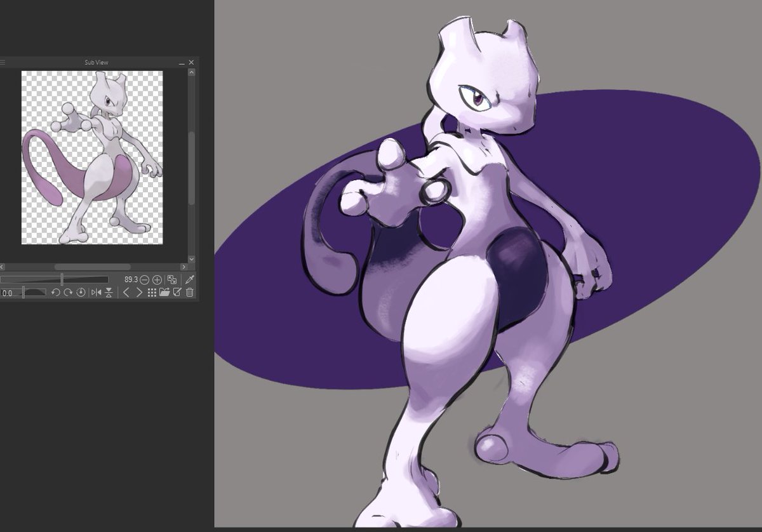
Task: Minimize the Sub View panel
Action: click(x=181, y=63)
